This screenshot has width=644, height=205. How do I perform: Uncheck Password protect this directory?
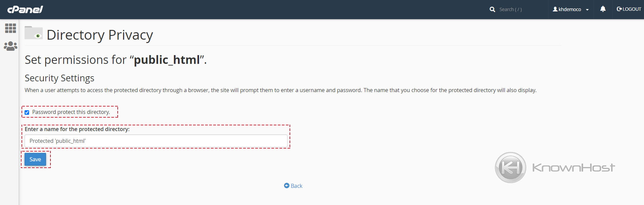27,112
